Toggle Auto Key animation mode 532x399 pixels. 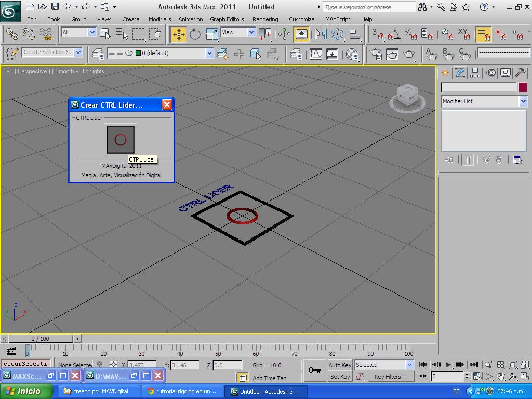click(x=340, y=365)
